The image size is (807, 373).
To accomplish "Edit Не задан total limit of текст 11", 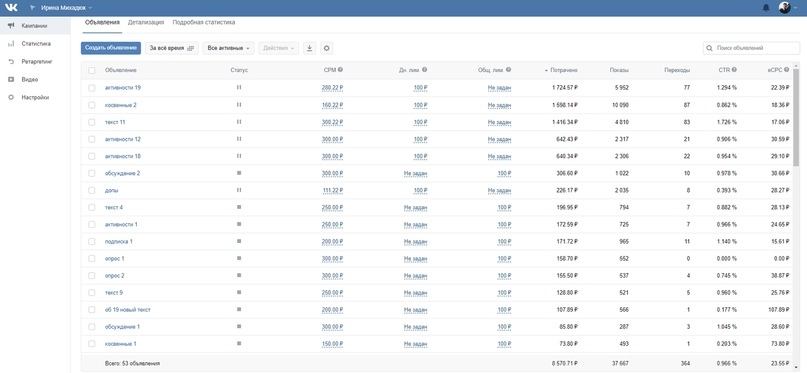I will tap(499, 122).
